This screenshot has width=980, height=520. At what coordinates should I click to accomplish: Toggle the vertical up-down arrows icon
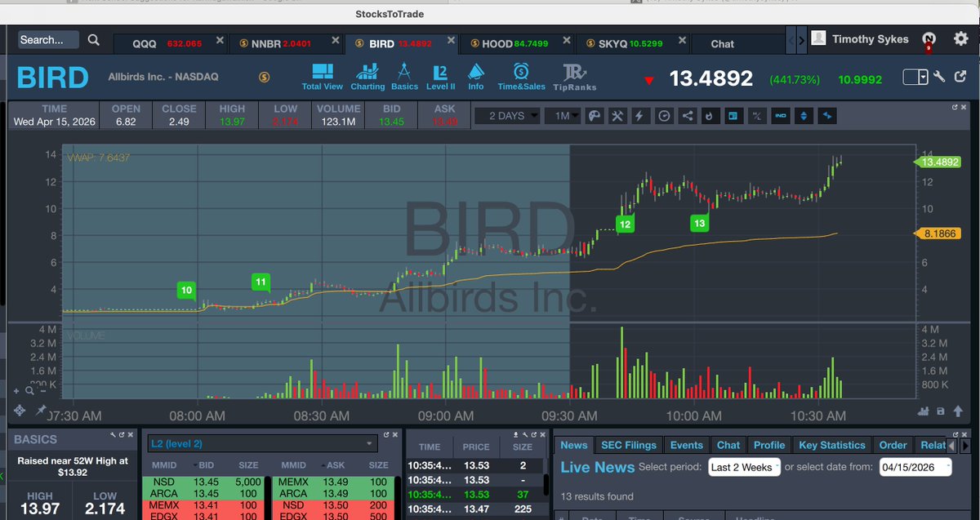click(x=804, y=116)
